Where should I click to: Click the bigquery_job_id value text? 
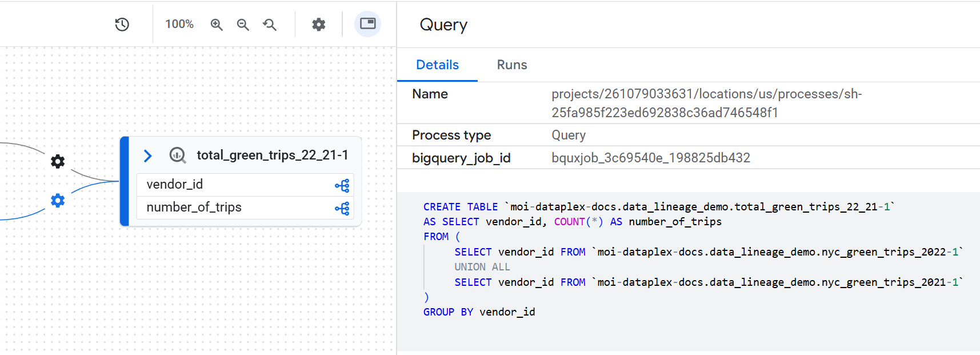[650, 158]
